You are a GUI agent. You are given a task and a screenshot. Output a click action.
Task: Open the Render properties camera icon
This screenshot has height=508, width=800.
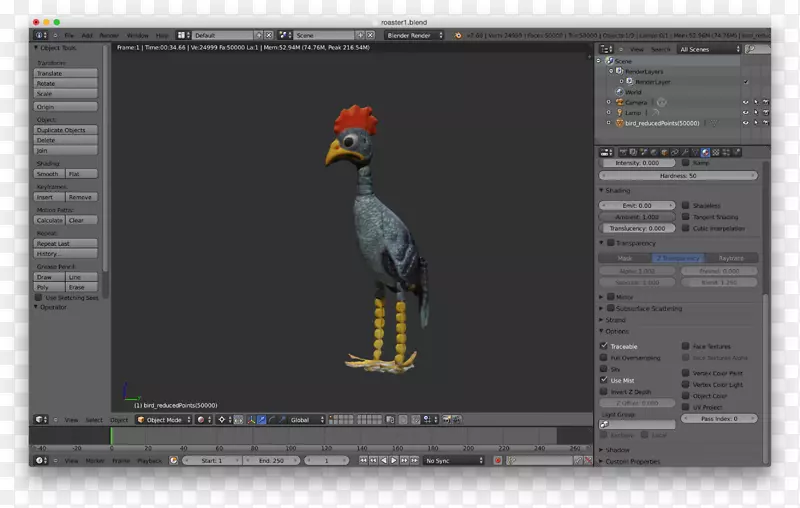623,153
